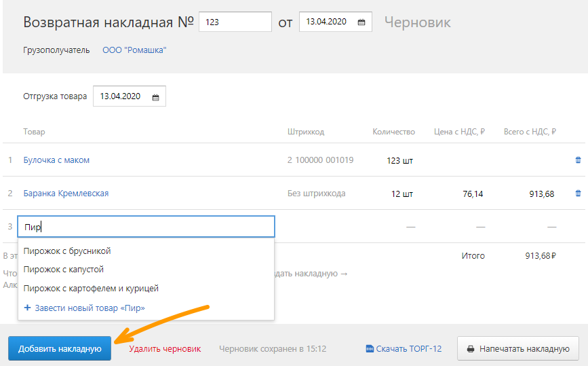Select Пирожок с брусникой from suggestions

[x=66, y=251]
